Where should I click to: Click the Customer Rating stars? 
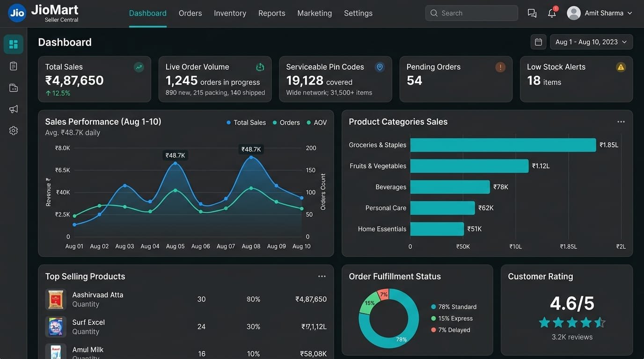click(x=572, y=323)
